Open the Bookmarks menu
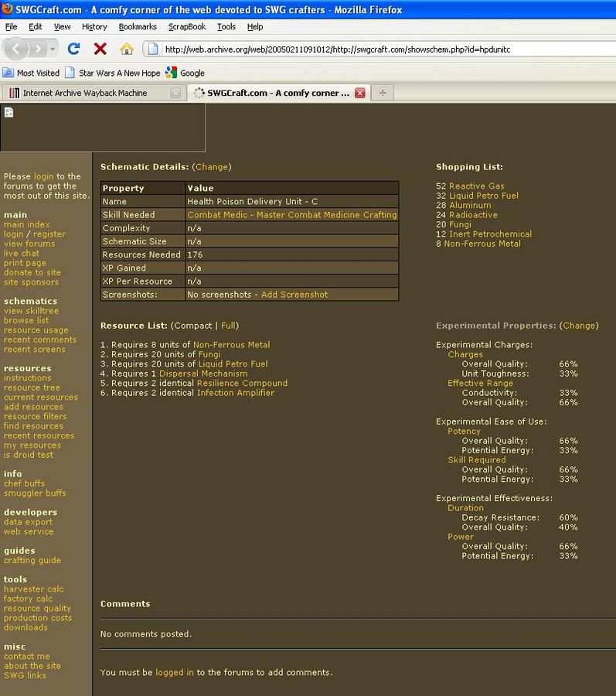616x696 pixels. [x=138, y=26]
